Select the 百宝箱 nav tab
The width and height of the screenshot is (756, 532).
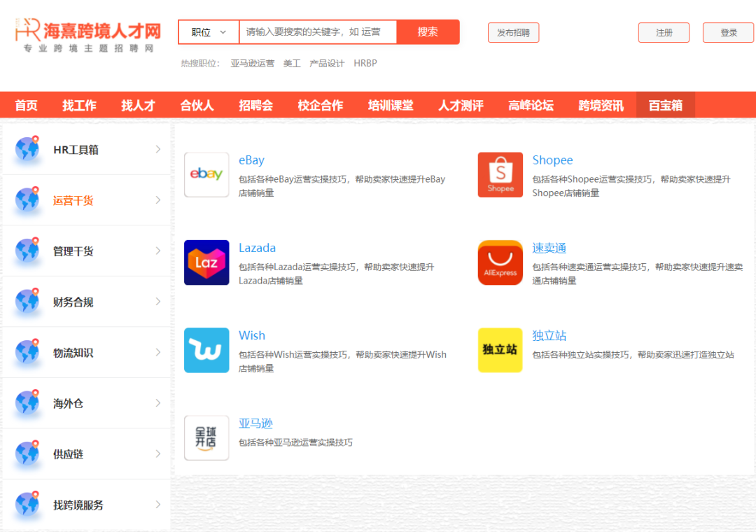pos(666,105)
